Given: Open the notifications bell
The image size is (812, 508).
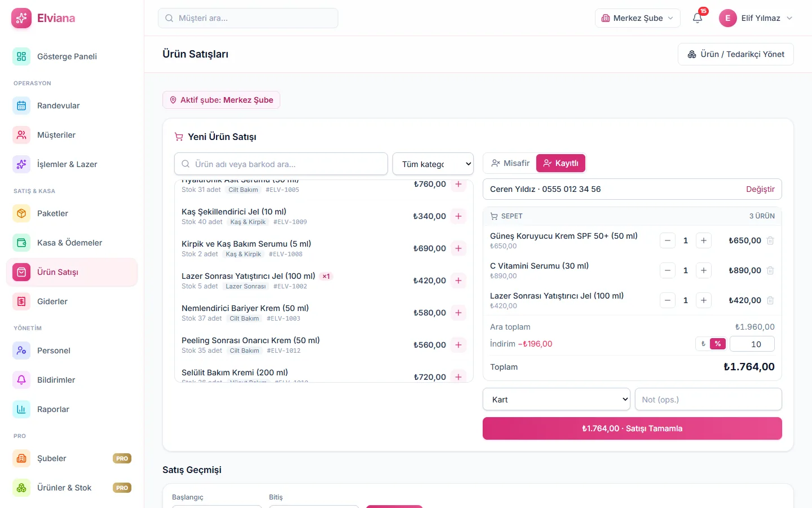Looking at the screenshot, I should (x=698, y=18).
